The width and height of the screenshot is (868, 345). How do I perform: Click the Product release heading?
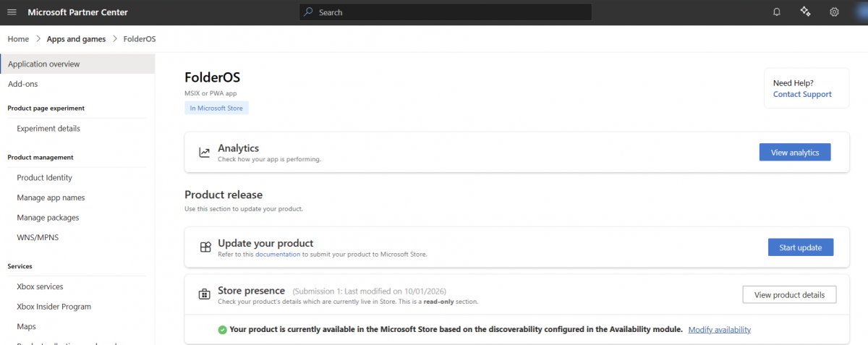pos(224,195)
